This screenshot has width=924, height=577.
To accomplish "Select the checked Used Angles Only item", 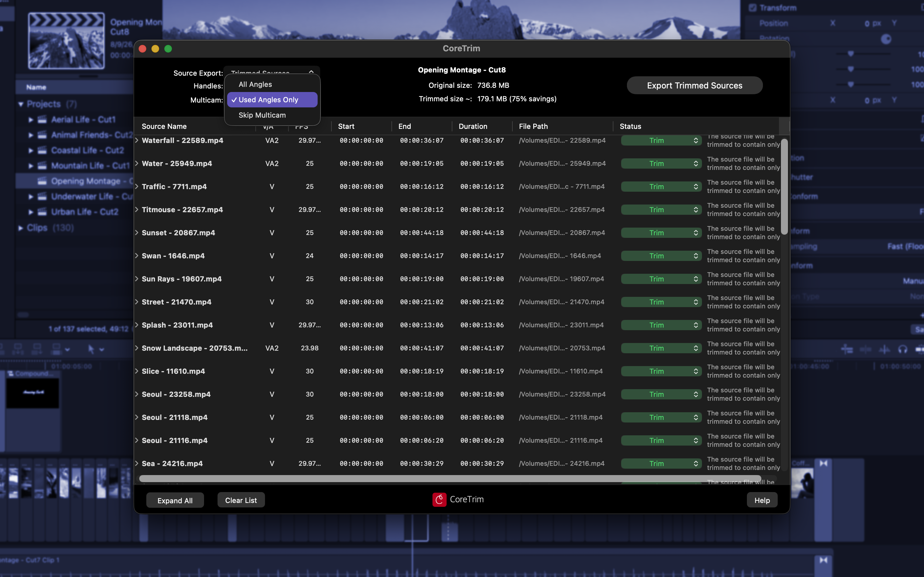I will 272,100.
